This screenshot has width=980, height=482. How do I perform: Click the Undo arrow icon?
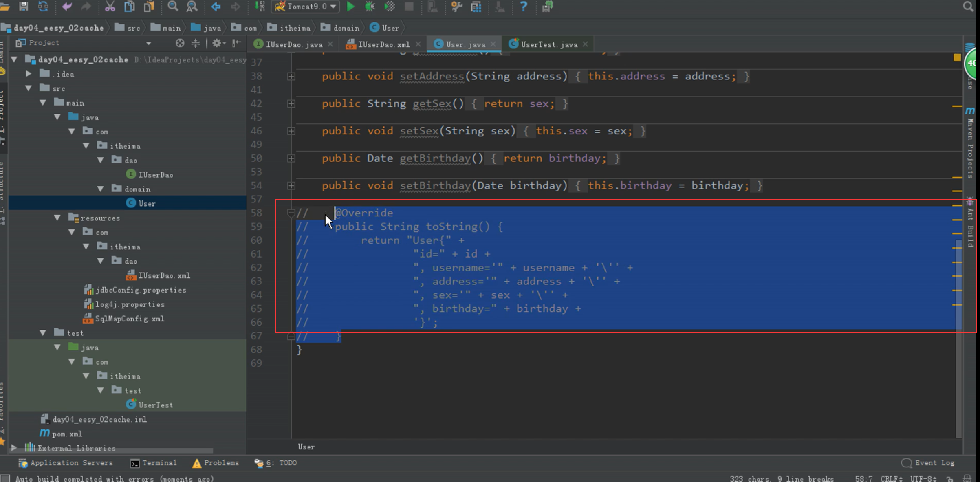pos(66,6)
